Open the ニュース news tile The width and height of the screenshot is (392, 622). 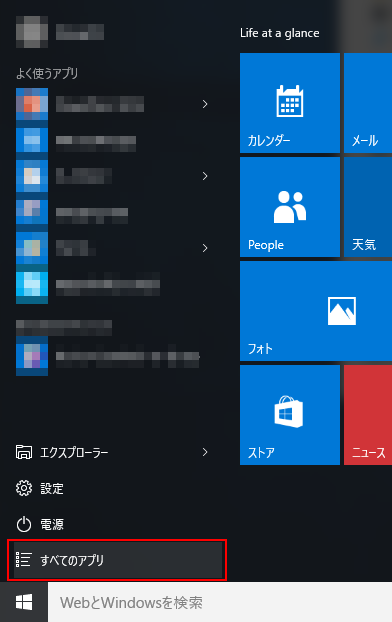(368, 415)
